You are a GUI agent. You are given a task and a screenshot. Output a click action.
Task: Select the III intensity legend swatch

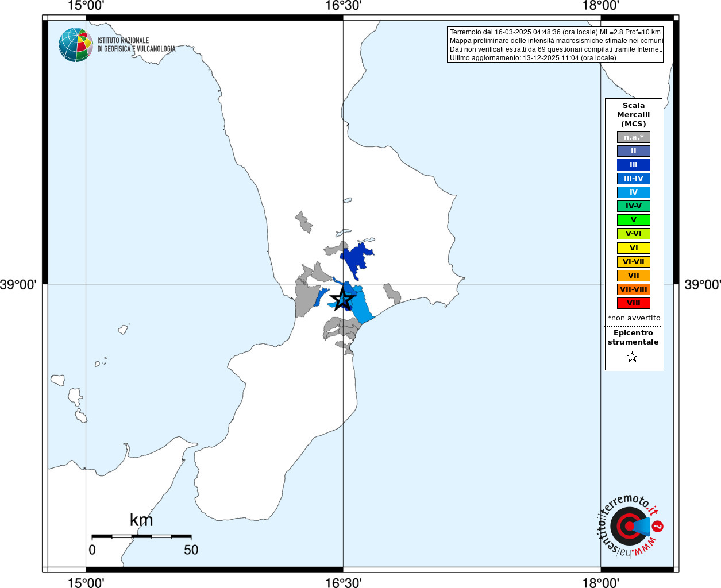pyautogui.click(x=634, y=165)
